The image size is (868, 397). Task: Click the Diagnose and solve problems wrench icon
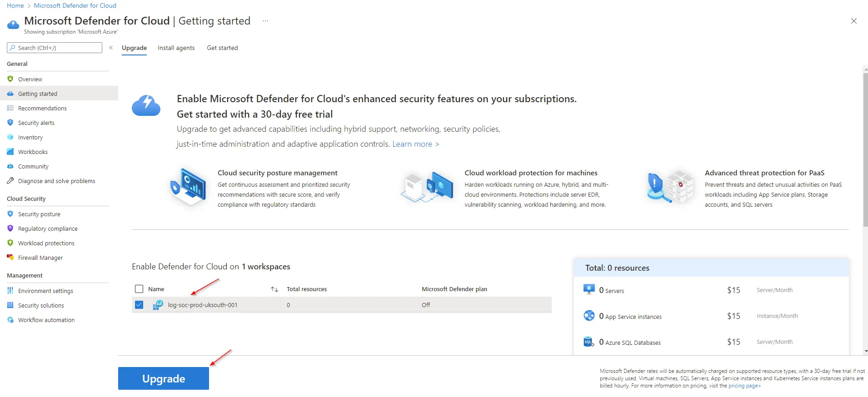pyautogui.click(x=10, y=181)
